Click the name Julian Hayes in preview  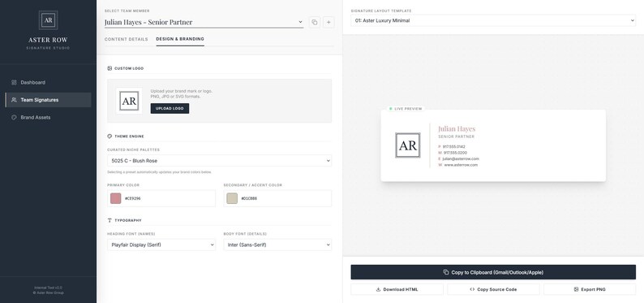tap(457, 128)
